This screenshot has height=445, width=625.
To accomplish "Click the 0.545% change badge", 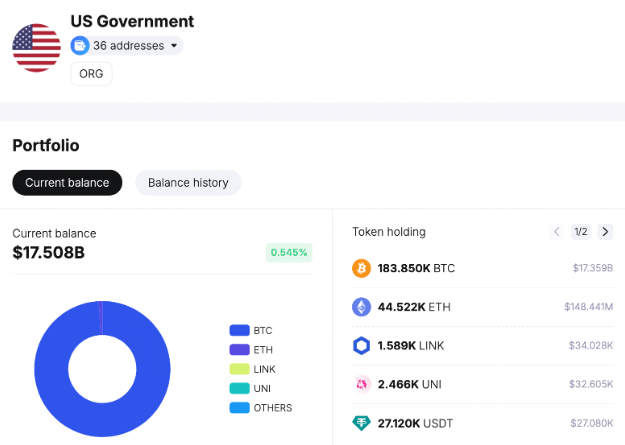I will (289, 252).
